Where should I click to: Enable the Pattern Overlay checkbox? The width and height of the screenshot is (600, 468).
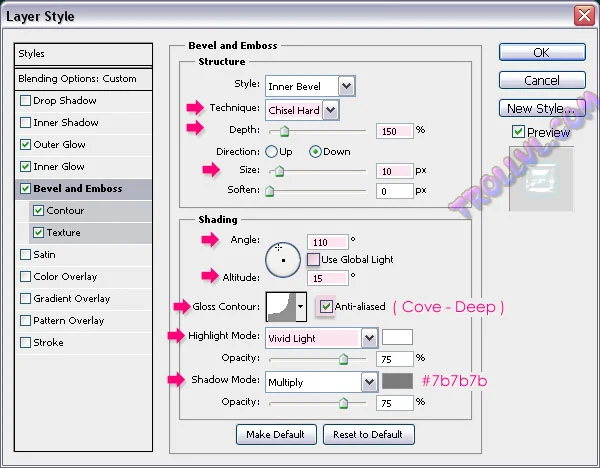pyautogui.click(x=25, y=320)
